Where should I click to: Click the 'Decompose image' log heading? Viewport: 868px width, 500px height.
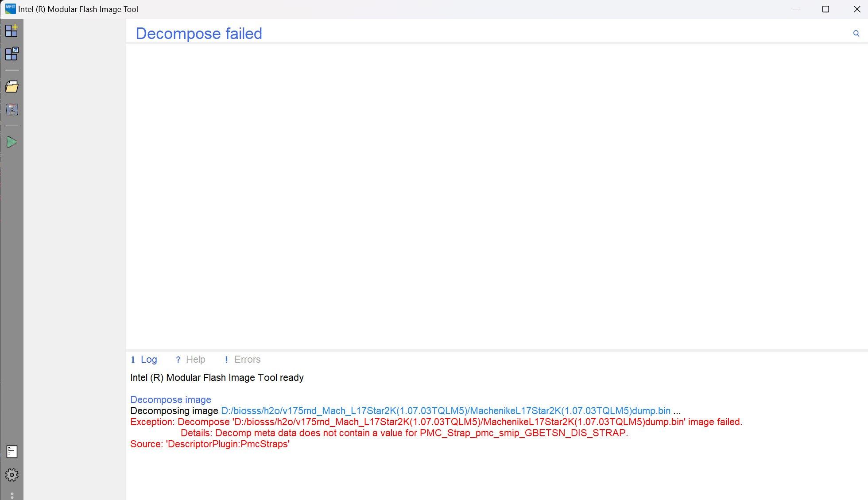pyautogui.click(x=170, y=400)
